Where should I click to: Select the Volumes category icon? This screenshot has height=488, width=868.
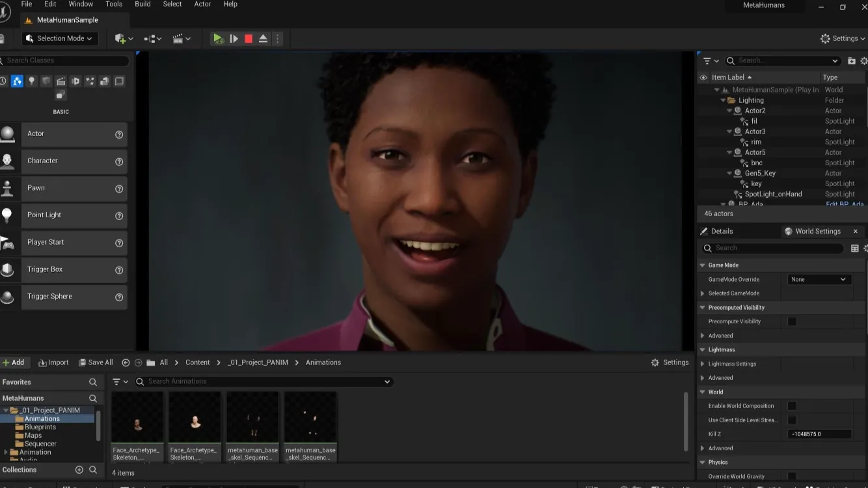click(x=119, y=81)
